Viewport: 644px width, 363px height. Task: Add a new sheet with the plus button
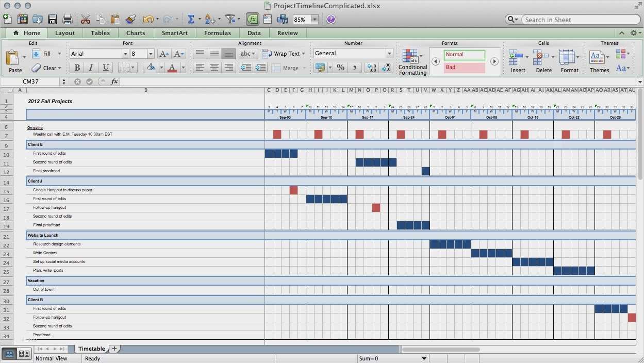coord(114,349)
